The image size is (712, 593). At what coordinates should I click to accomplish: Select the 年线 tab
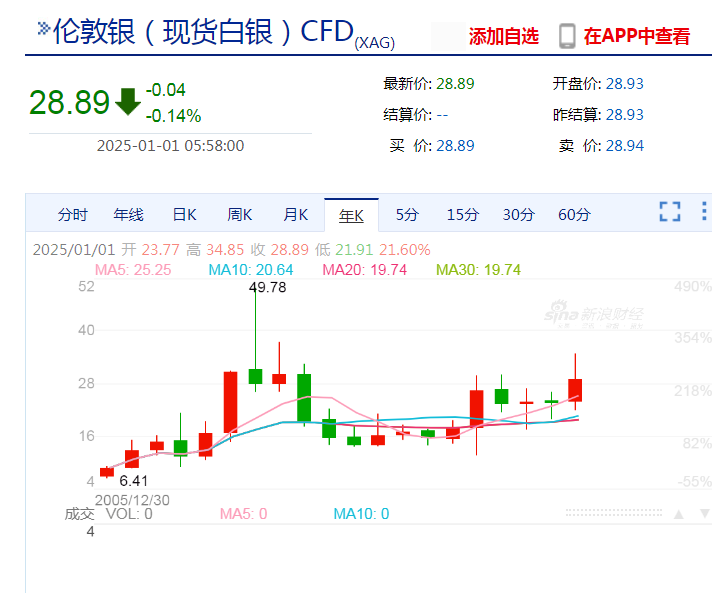(128, 214)
